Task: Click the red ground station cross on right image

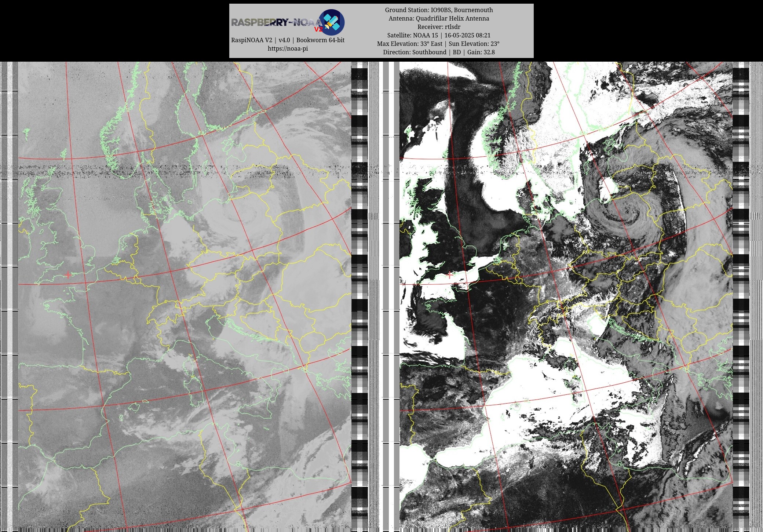Action: [450, 275]
